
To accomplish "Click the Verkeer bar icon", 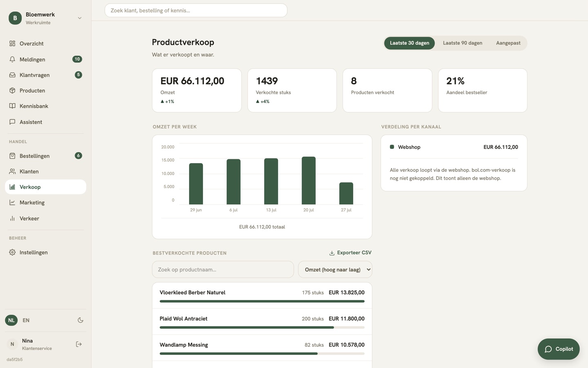I will pyautogui.click(x=12, y=218).
